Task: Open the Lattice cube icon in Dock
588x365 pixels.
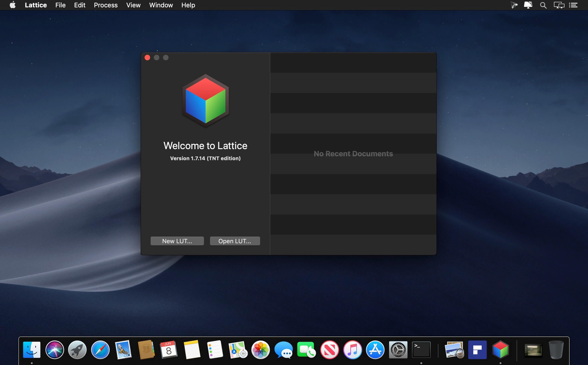Action: 500,350
